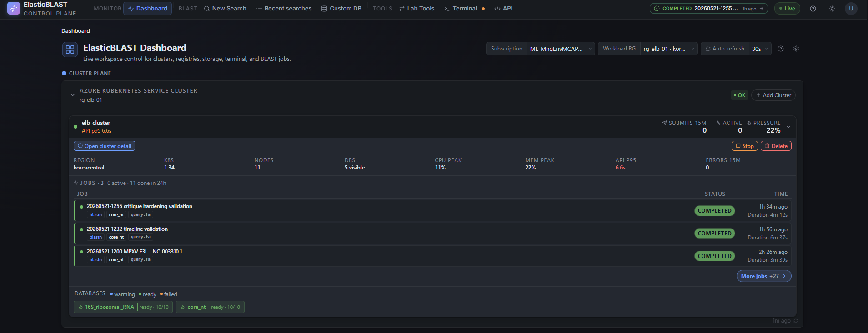Open job 20260521-1255 critique hardening validation
Viewport: 868px width, 333px height.
coord(432,211)
